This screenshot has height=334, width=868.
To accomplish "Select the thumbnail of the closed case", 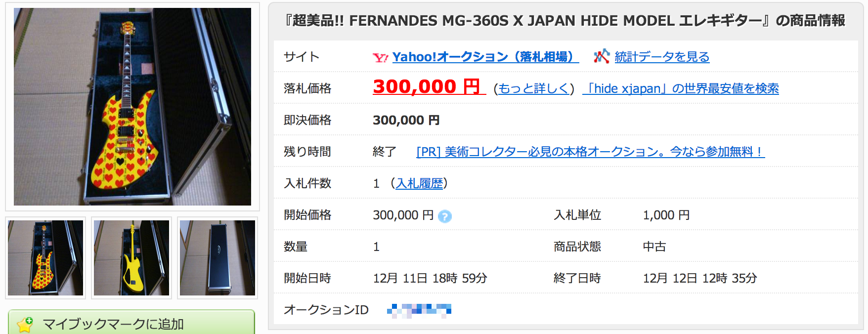I will (x=217, y=258).
